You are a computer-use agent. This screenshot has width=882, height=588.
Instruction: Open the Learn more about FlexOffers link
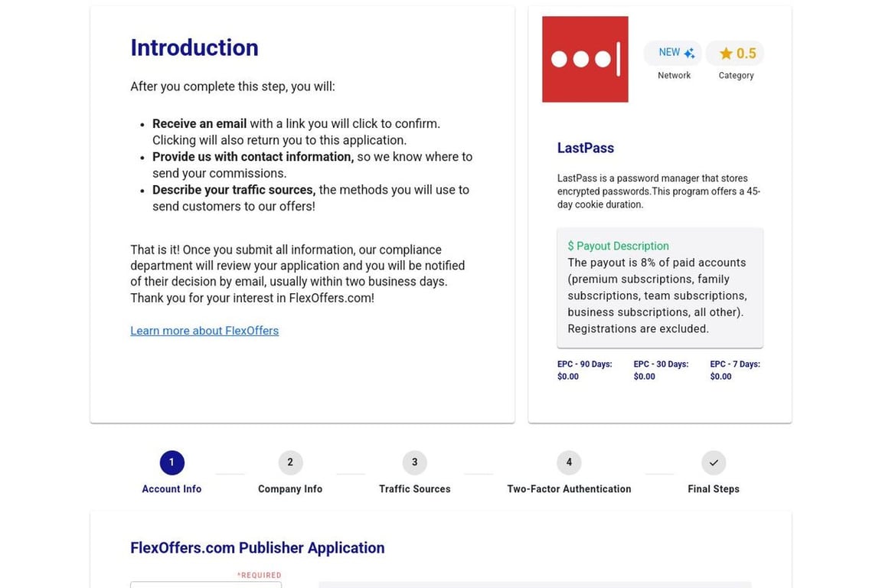(204, 331)
